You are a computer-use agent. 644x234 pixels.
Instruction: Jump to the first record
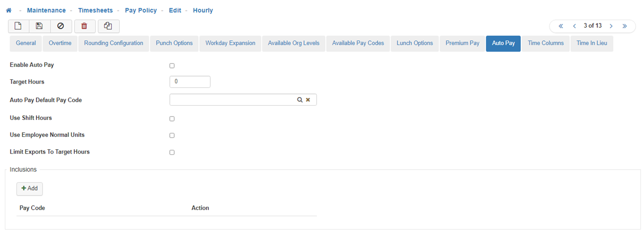pos(561,26)
